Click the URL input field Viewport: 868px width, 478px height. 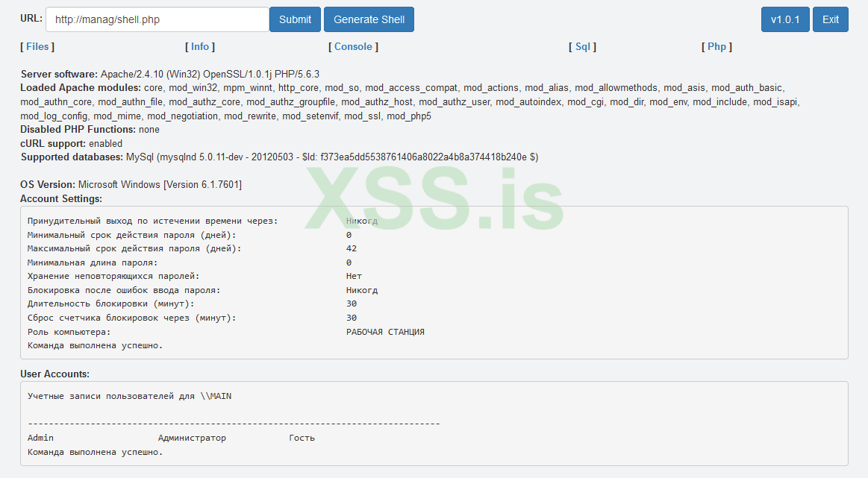[157, 19]
